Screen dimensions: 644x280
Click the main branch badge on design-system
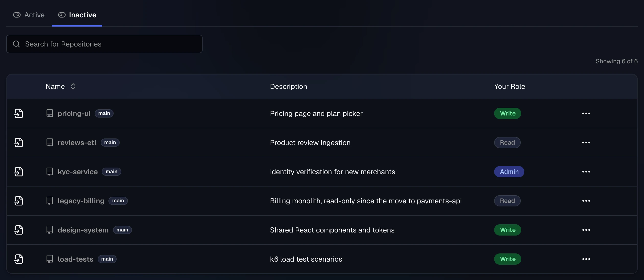(122, 230)
